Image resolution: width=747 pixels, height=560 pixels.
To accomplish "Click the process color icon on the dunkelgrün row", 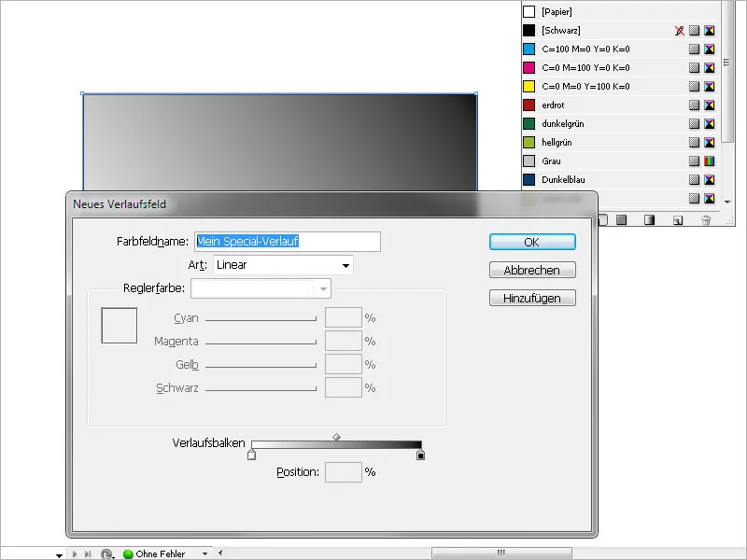I will 694,124.
